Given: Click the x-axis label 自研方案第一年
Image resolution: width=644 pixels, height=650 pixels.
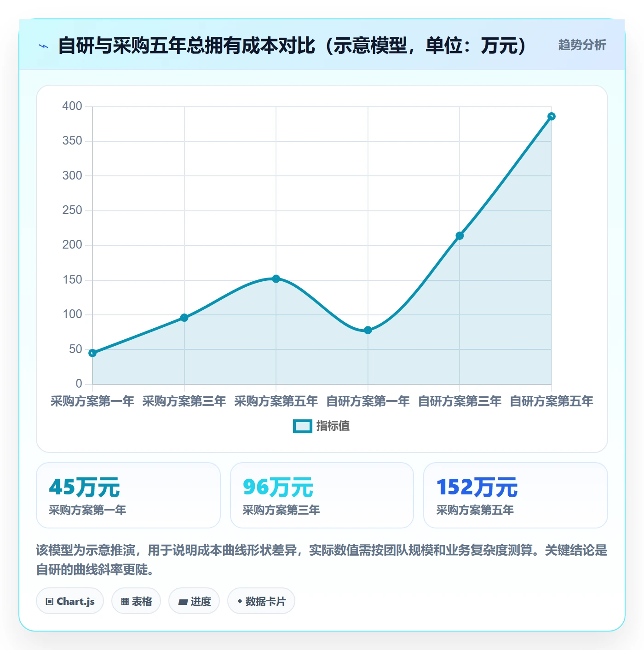Looking at the screenshot, I should coord(368,401).
